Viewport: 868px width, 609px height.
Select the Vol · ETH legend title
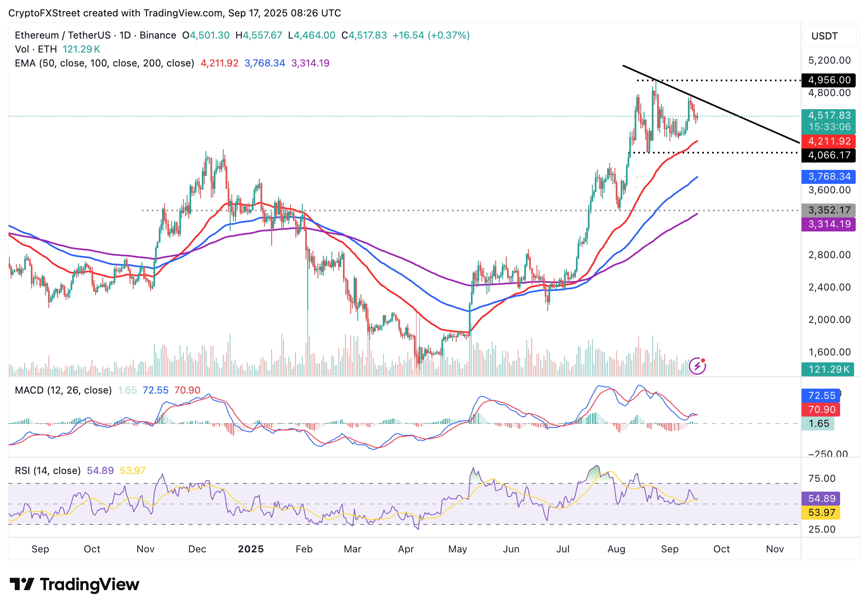(36, 49)
